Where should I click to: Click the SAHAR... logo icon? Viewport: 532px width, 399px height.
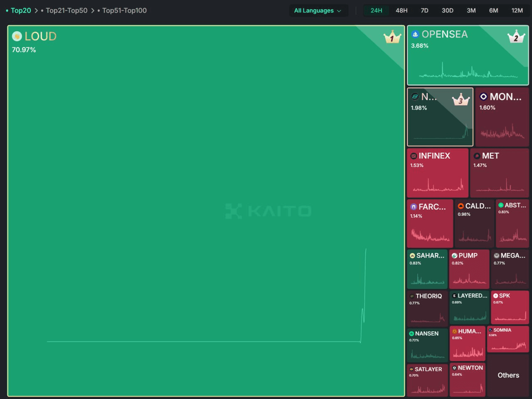(x=412, y=256)
